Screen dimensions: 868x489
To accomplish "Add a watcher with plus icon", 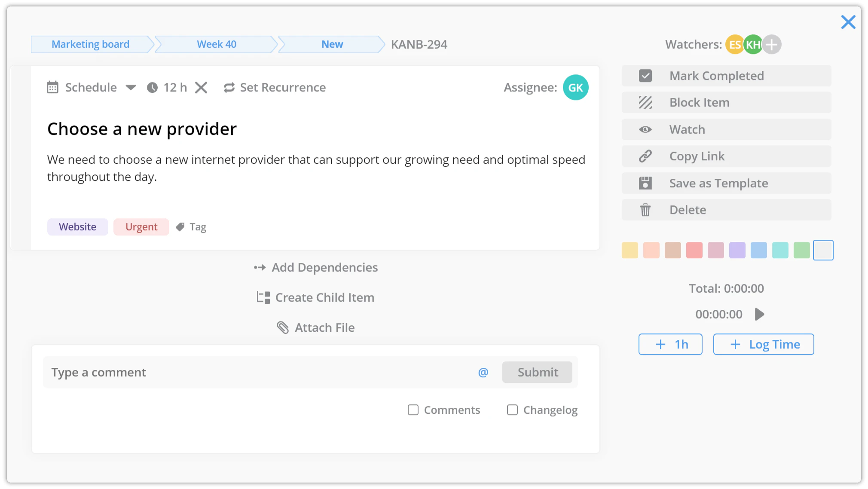I will (772, 44).
